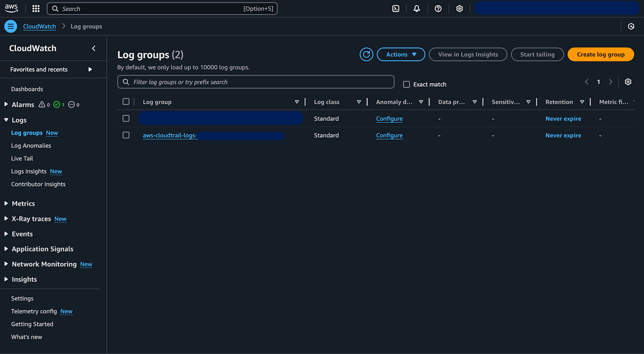Click View in Logs Insights button

point(468,54)
